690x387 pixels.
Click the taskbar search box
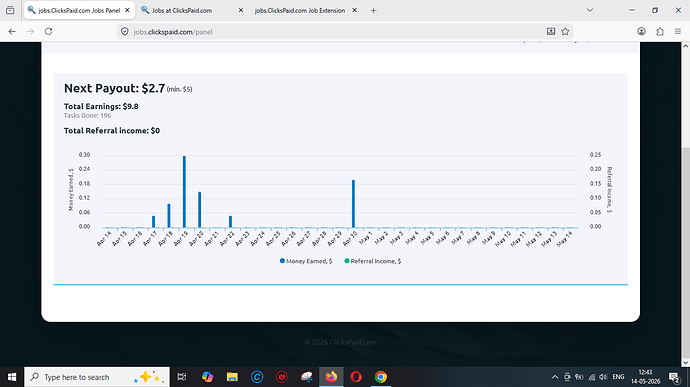click(97, 377)
